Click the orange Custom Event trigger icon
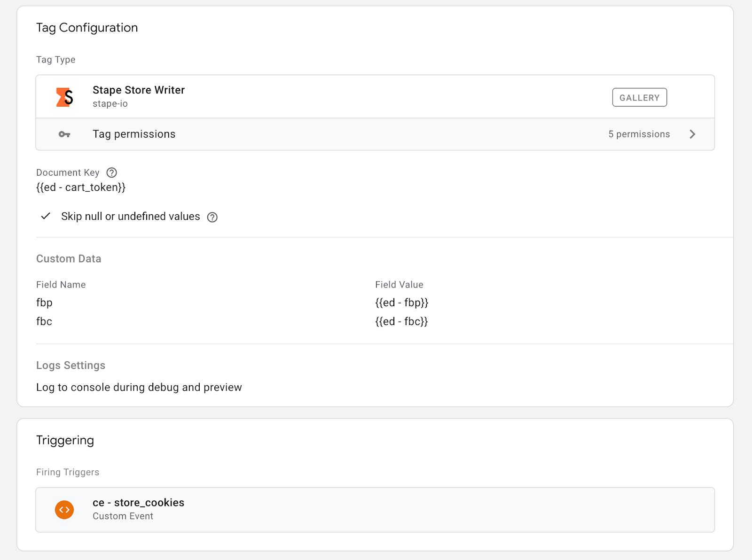The width and height of the screenshot is (752, 560). pos(64,510)
